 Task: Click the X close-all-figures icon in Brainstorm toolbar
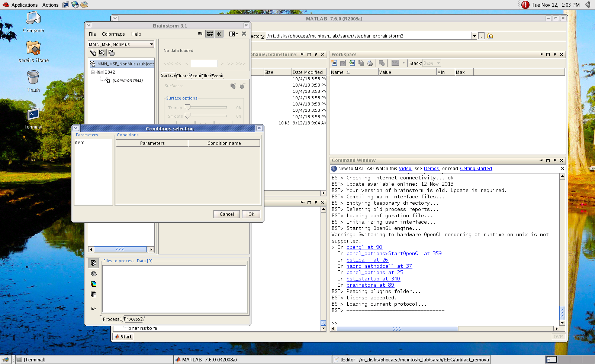(244, 34)
